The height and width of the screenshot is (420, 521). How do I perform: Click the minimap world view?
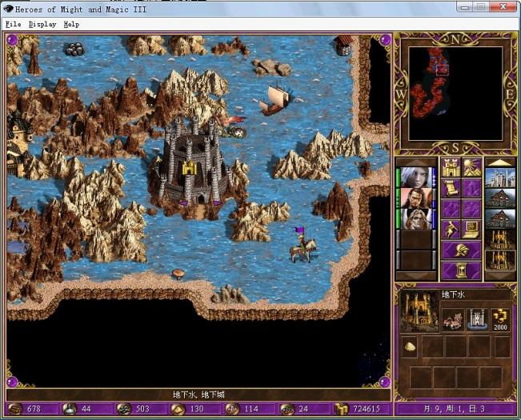[455, 94]
